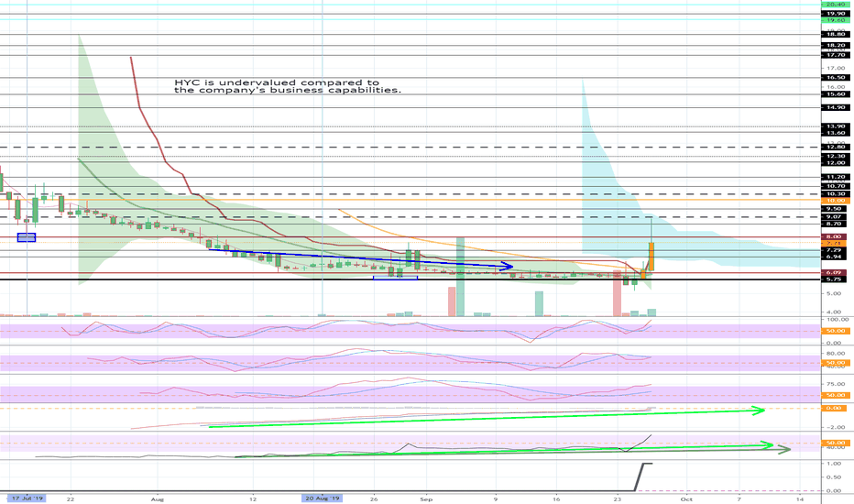854x504 pixels.
Task: Select the blue downward trend arrow on price chart
Action: (x=362, y=260)
